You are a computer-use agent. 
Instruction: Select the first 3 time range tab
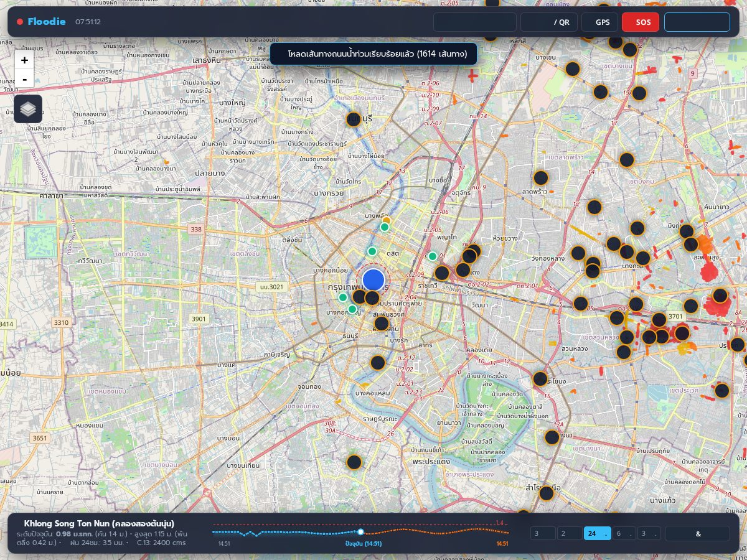[543, 533]
